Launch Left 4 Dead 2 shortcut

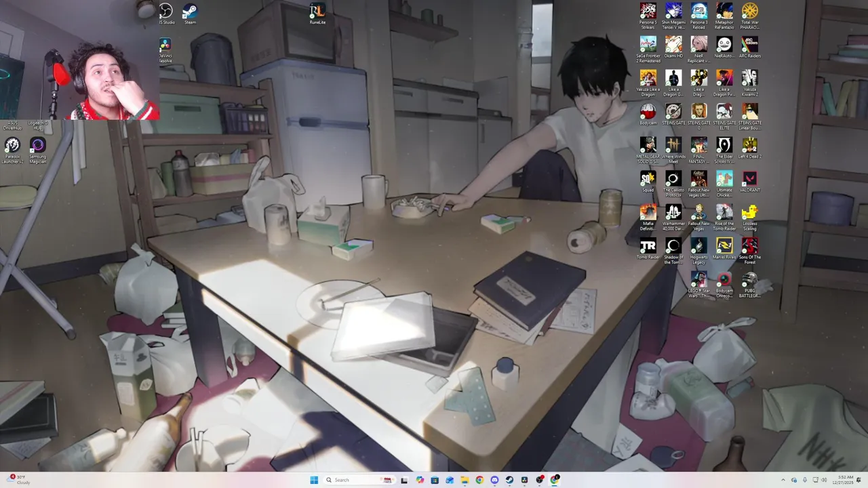pos(749,148)
